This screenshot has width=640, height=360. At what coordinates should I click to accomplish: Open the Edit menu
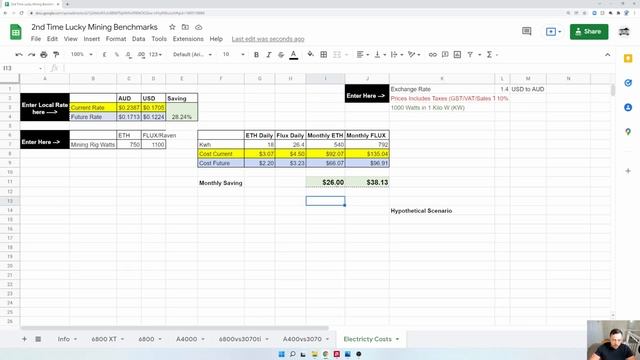[52, 39]
